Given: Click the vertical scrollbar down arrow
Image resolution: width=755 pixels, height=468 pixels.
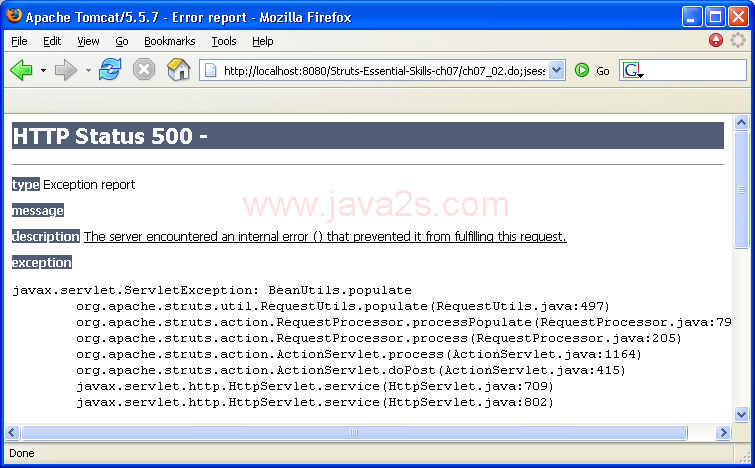Looking at the screenshot, I should click(x=741, y=416).
